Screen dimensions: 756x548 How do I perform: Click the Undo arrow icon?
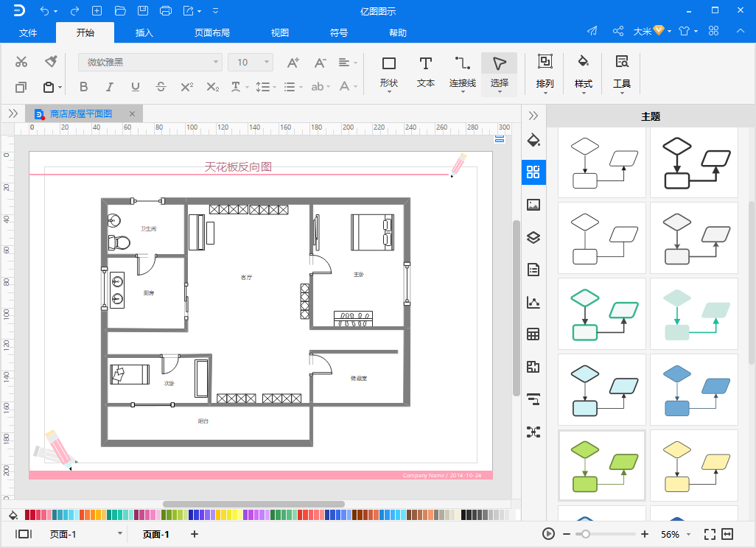click(44, 10)
